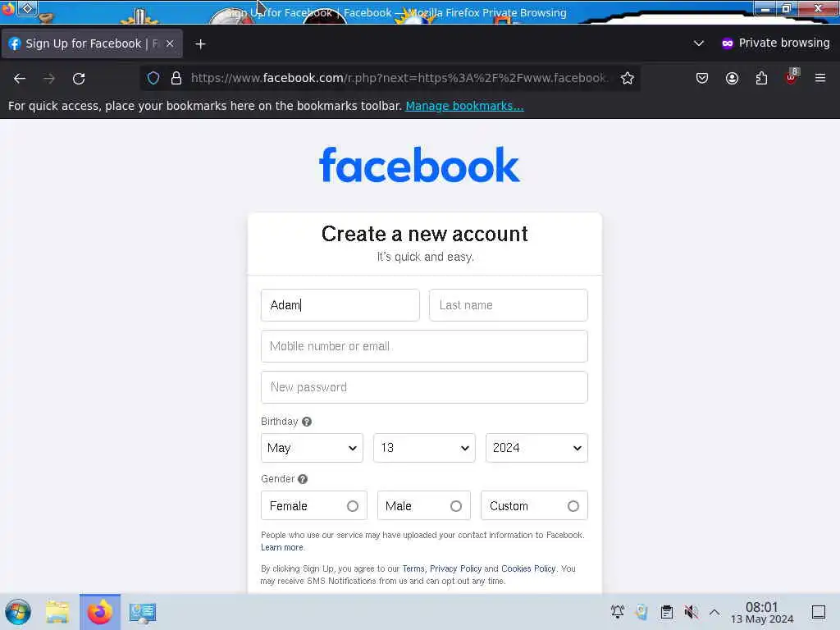
Task: Open the Firefox account icon
Action: [x=732, y=78]
